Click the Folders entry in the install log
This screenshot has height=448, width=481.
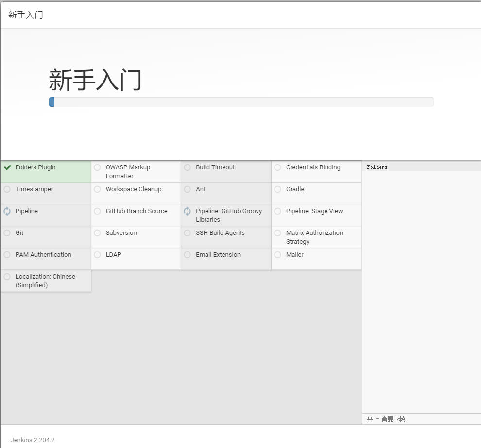tap(378, 167)
